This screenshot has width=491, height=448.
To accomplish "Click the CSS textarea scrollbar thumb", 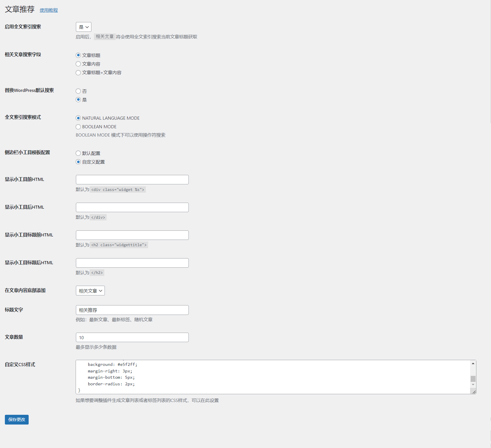I will 473,378.
